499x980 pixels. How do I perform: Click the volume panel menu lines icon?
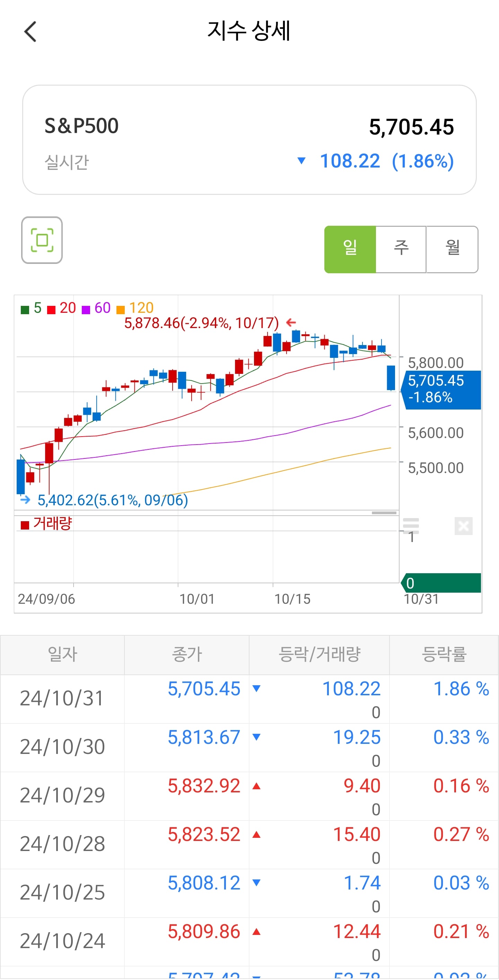[x=411, y=526]
